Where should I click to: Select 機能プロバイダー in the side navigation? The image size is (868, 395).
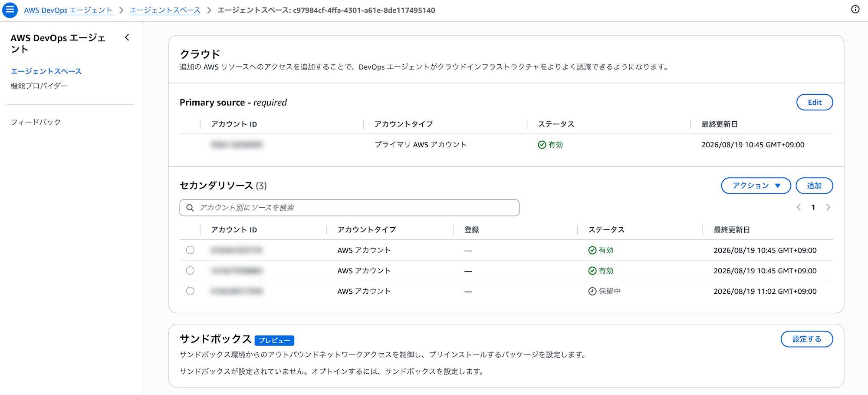[x=39, y=86]
